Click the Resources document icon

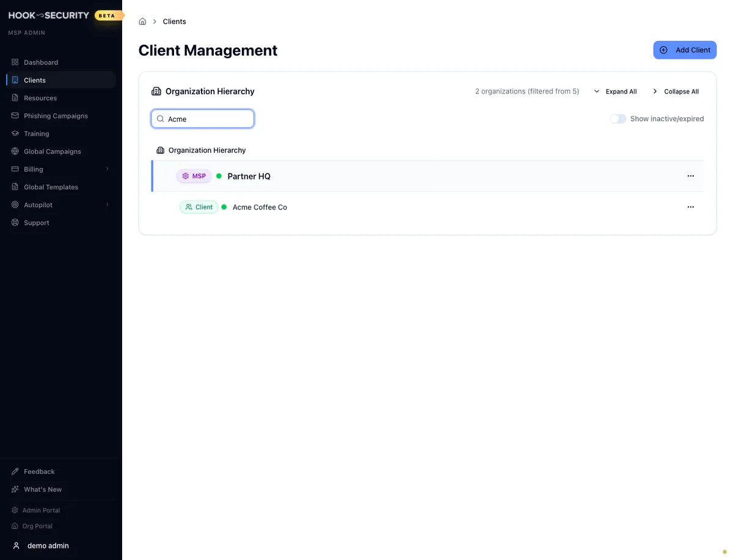[x=15, y=98]
